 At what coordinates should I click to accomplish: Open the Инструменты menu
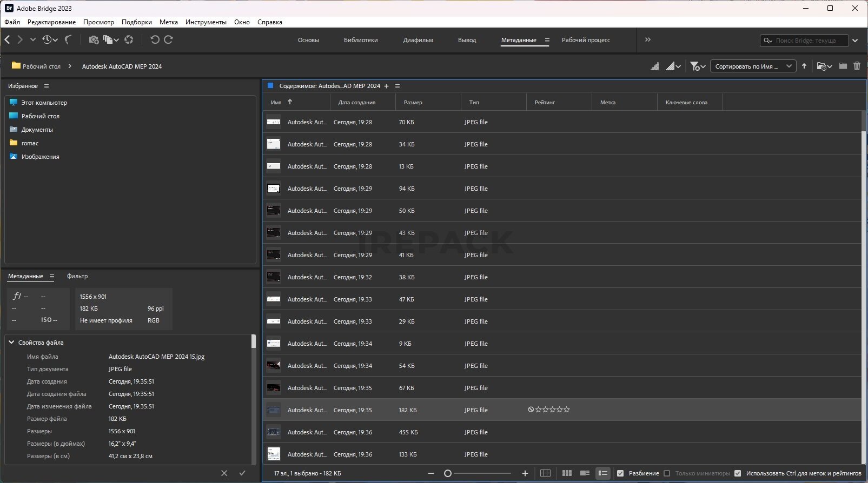[x=206, y=22]
